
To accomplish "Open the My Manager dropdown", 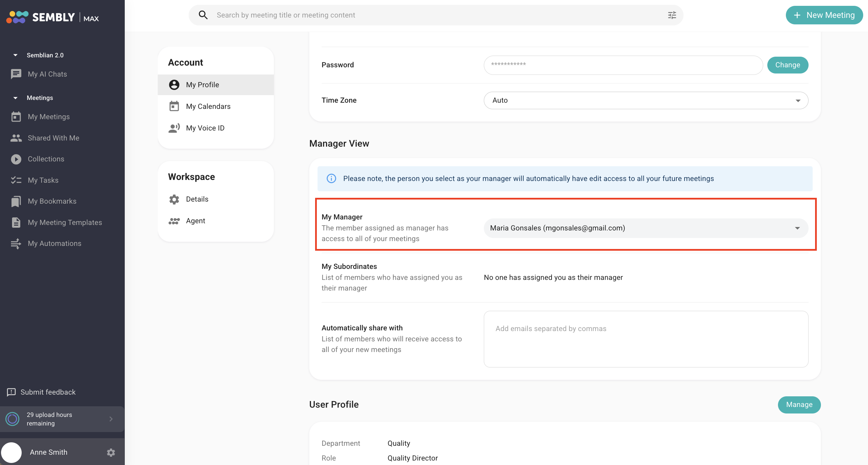I will click(x=646, y=228).
